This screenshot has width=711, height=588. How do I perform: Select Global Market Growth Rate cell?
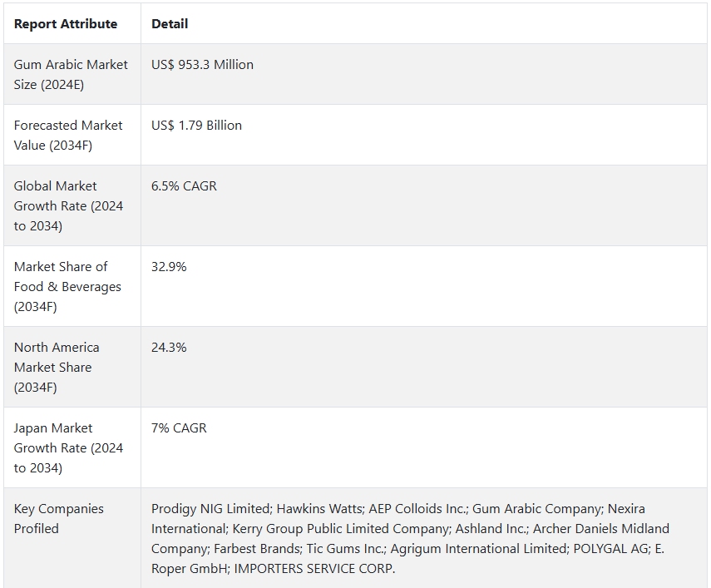(72, 205)
